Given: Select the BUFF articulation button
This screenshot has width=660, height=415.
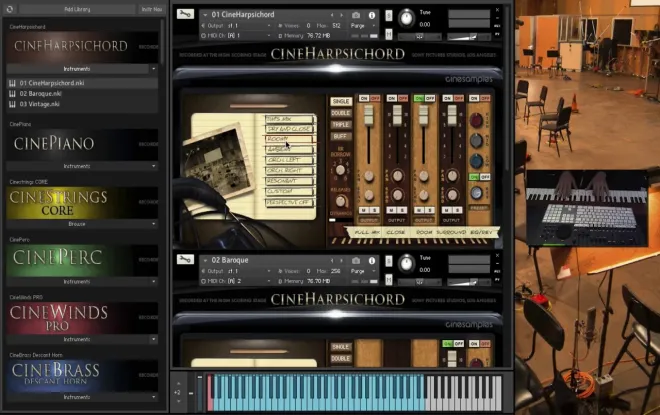Looking at the screenshot, I should point(341,136).
